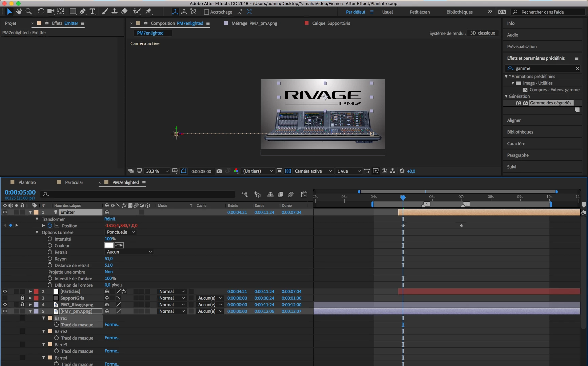
Task: Select the Clone Stamp tool
Action: [115, 12]
